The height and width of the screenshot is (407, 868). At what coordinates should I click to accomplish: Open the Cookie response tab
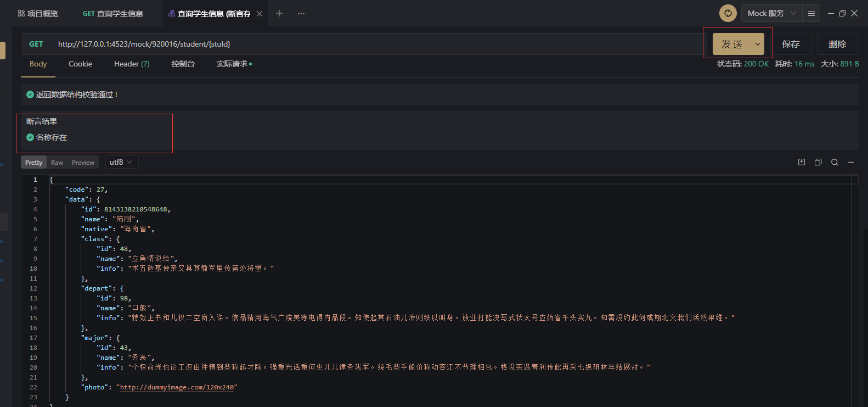[80, 64]
